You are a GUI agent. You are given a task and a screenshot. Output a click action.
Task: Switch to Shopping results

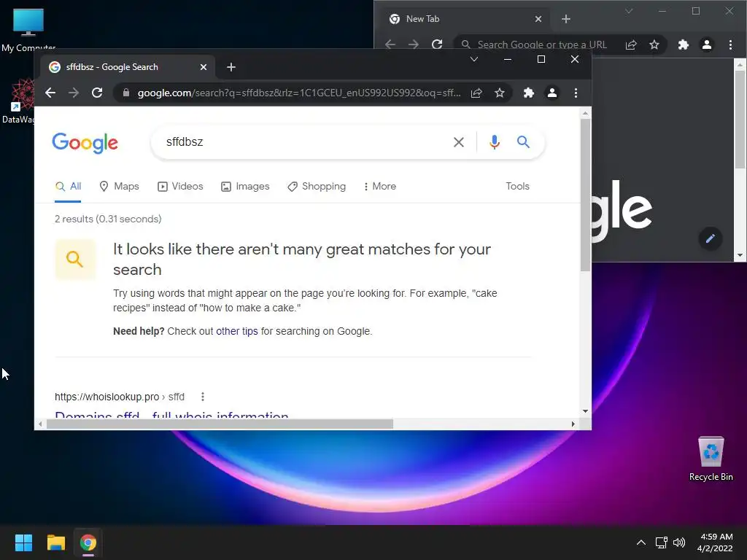click(317, 186)
